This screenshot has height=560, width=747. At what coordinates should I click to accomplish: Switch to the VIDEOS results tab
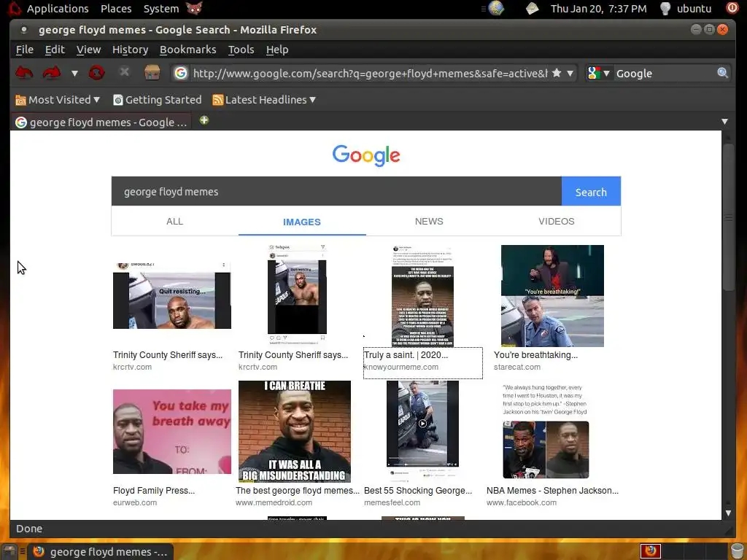coord(557,222)
